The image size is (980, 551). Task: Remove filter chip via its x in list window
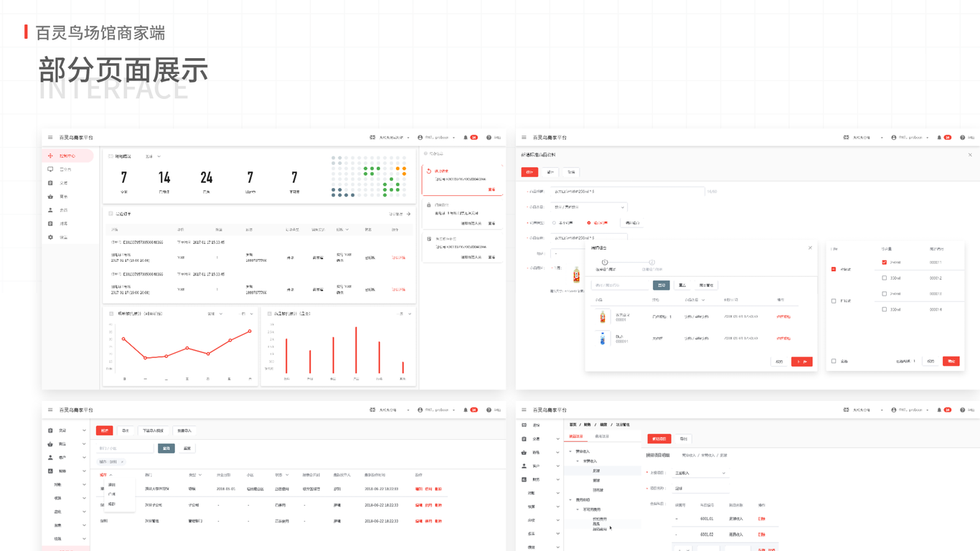tap(122, 462)
